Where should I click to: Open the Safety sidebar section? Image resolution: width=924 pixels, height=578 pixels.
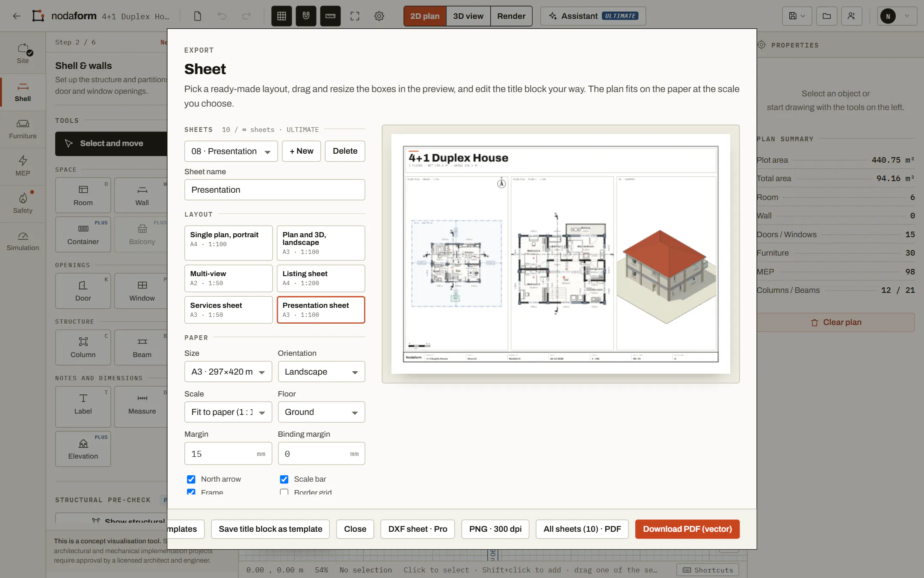tap(23, 203)
